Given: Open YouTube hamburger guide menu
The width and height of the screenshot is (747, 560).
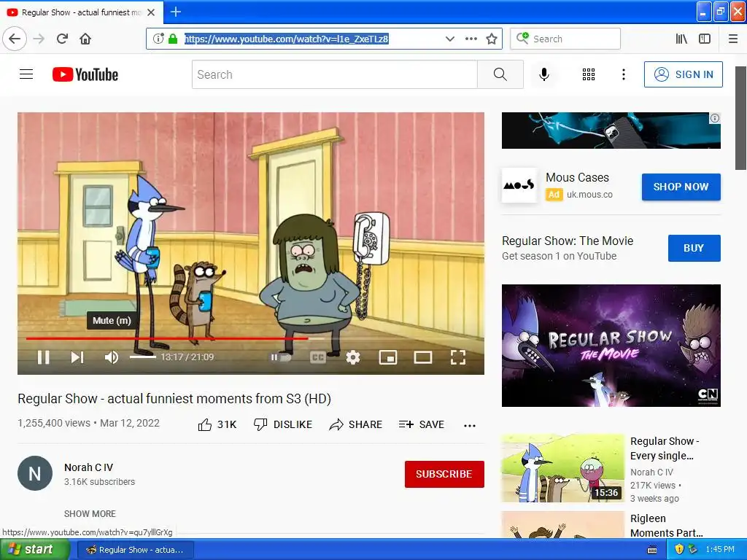Looking at the screenshot, I should [26, 74].
